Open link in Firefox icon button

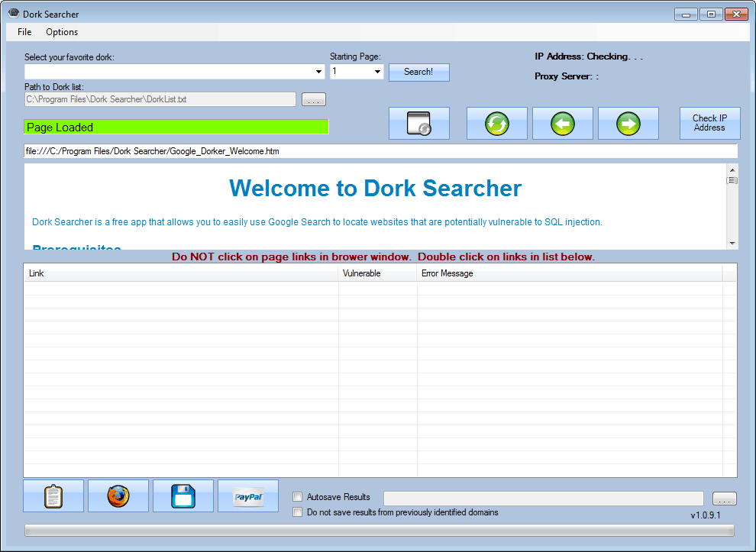[x=118, y=496]
